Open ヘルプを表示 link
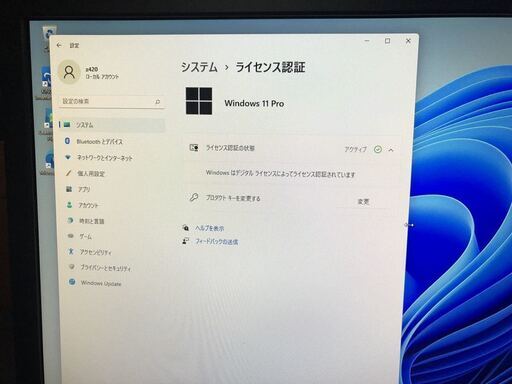 tap(209, 228)
